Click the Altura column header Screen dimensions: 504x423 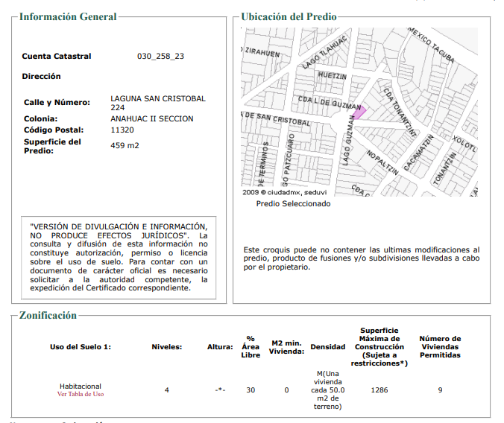pos(220,347)
